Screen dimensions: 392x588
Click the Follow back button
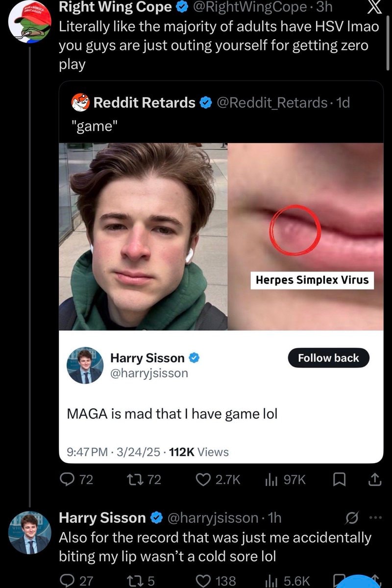click(328, 358)
